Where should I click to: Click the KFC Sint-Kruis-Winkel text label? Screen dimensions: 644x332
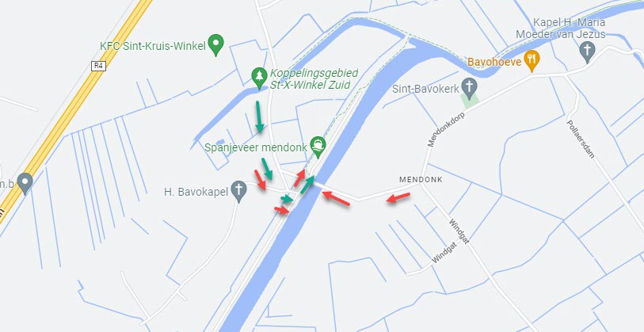click(153, 46)
